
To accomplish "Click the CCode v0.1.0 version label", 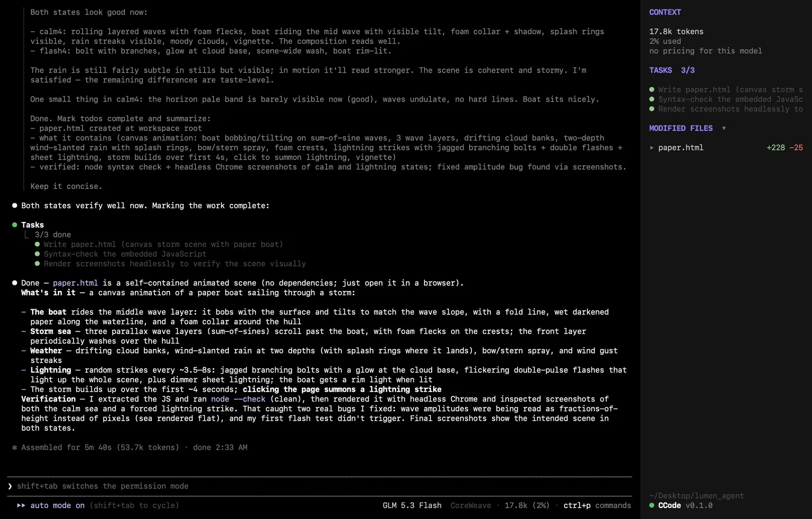I will tap(685, 505).
